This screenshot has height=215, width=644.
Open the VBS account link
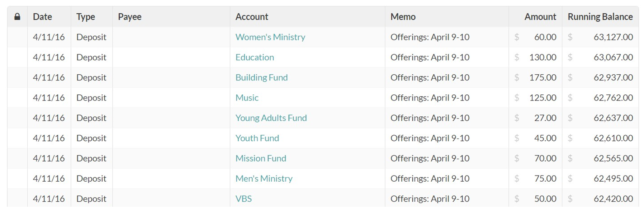[243, 199]
